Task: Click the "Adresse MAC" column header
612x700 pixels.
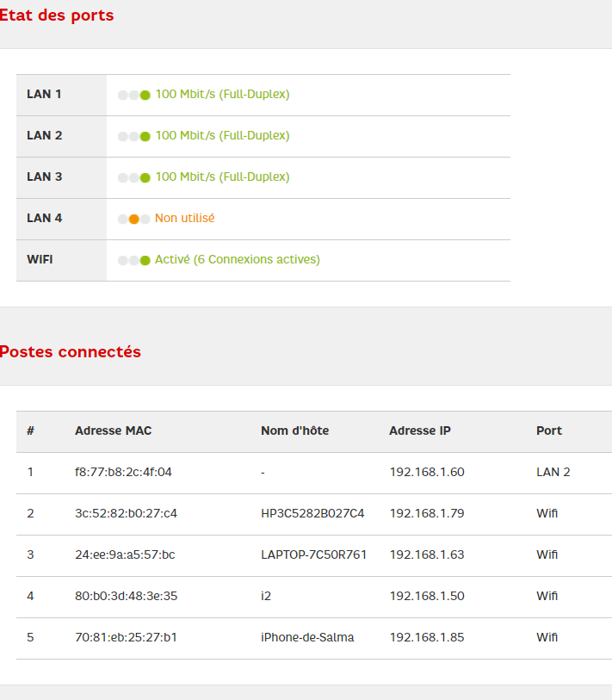Action: point(113,431)
